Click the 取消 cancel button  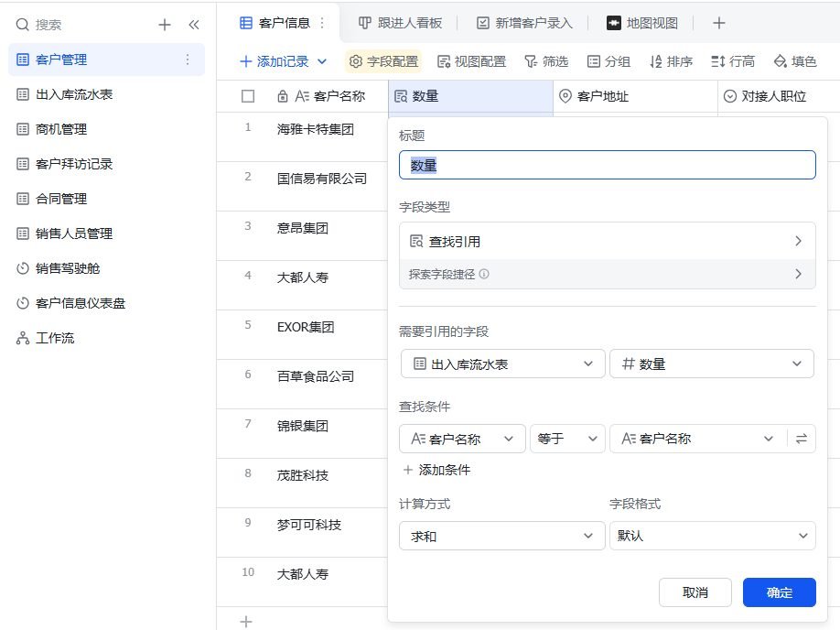click(695, 592)
